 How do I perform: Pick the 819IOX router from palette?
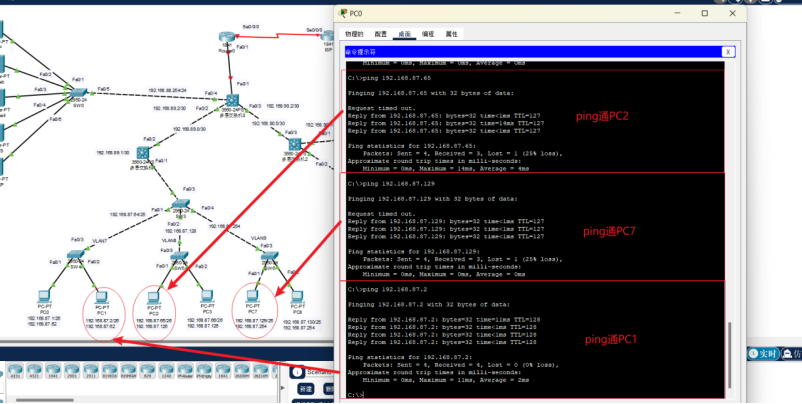click(x=109, y=369)
